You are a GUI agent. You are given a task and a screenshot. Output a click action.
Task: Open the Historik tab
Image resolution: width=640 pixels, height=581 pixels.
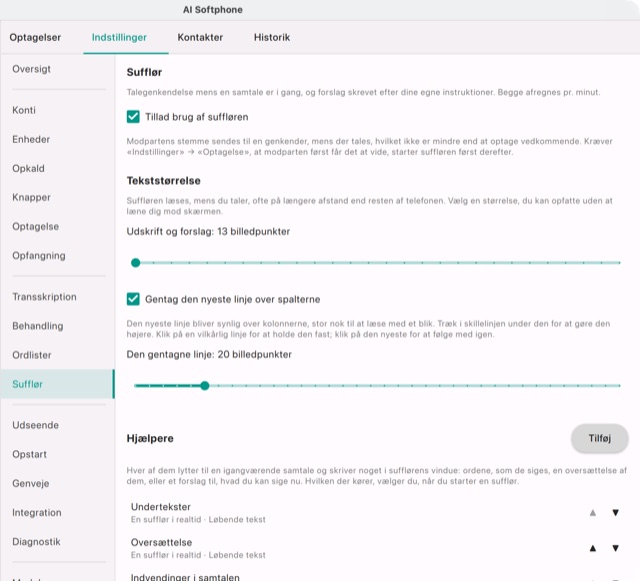[x=272, y=37]
